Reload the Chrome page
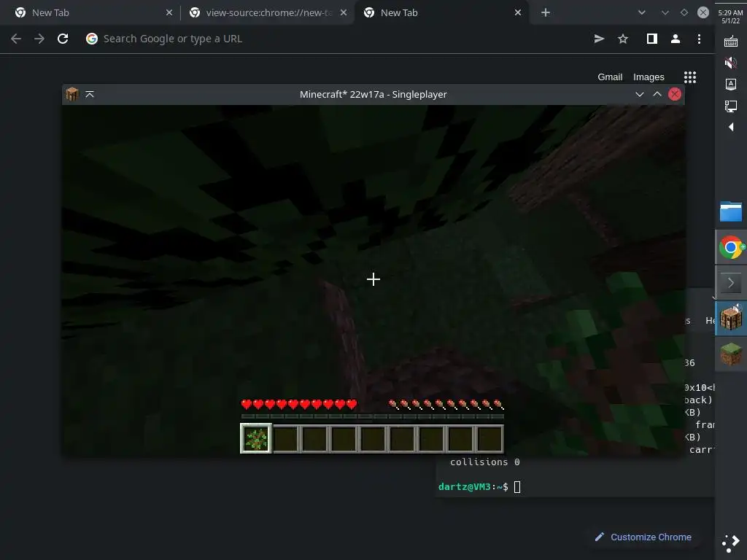747x560 pixels. point(63,39)
